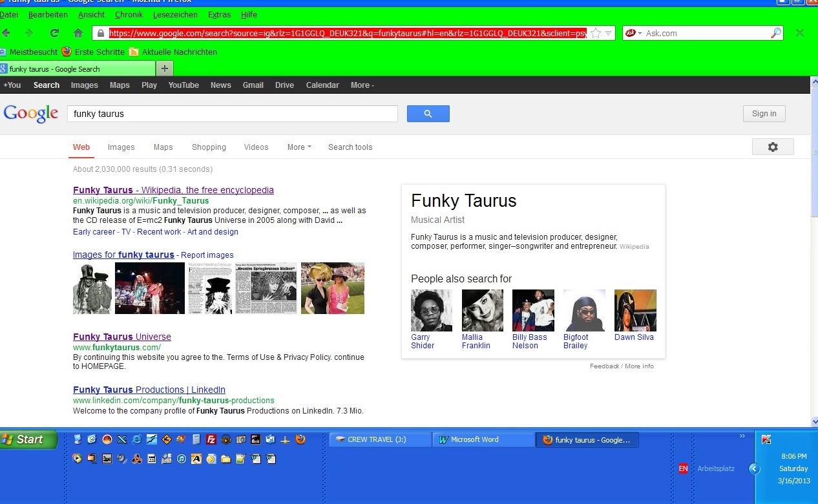Open the Lesezeichen menu
Screen dimensions: 818x504
point(176,14)
